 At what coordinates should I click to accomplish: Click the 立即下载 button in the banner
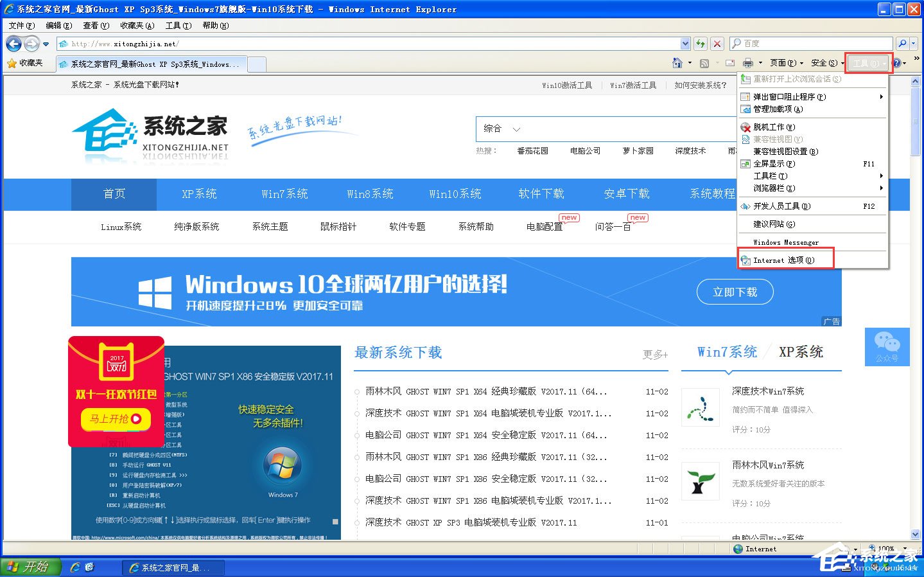(x=734, y=292)
